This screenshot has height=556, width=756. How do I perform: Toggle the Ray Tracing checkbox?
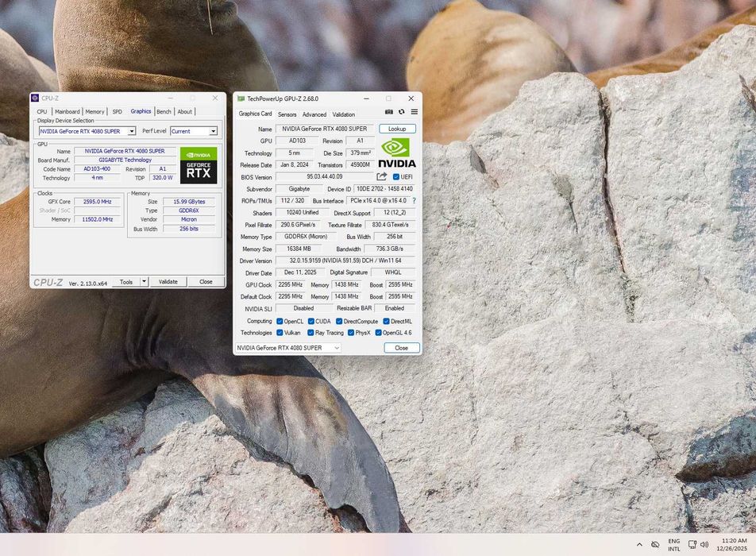310,333
